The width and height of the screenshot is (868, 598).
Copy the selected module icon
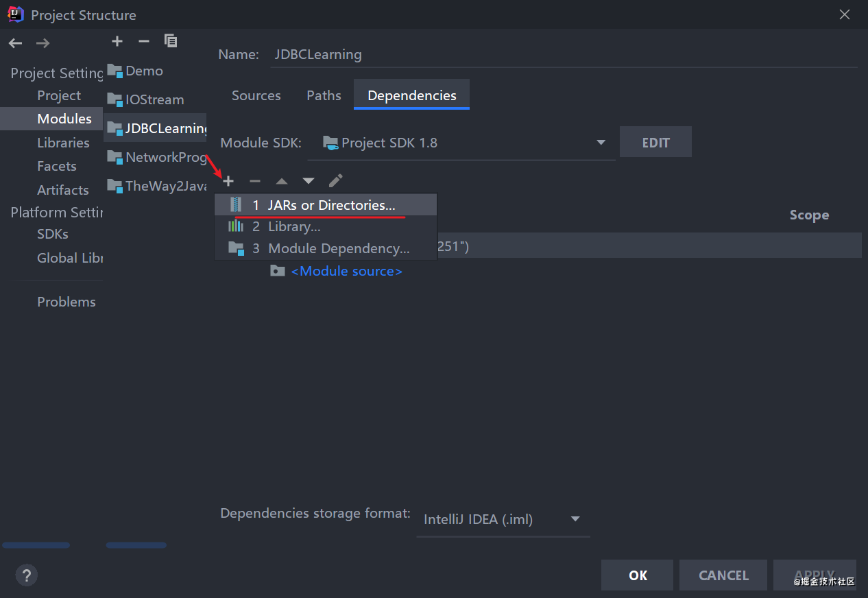coord(171,41)
